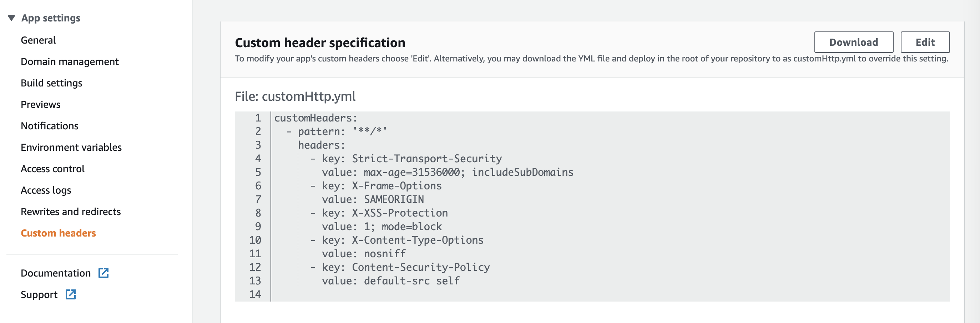The height and width of the screenshot is (323, 980).
Task: Go to Domain management
Action: [70, 61]
